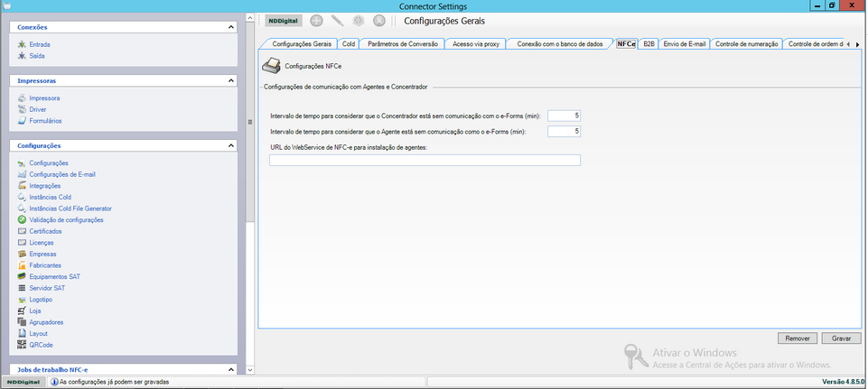Viewport: 868px width, 389px height.
Task: Click the sidebar scroll down arrow
Action: [x=249, y=370]
